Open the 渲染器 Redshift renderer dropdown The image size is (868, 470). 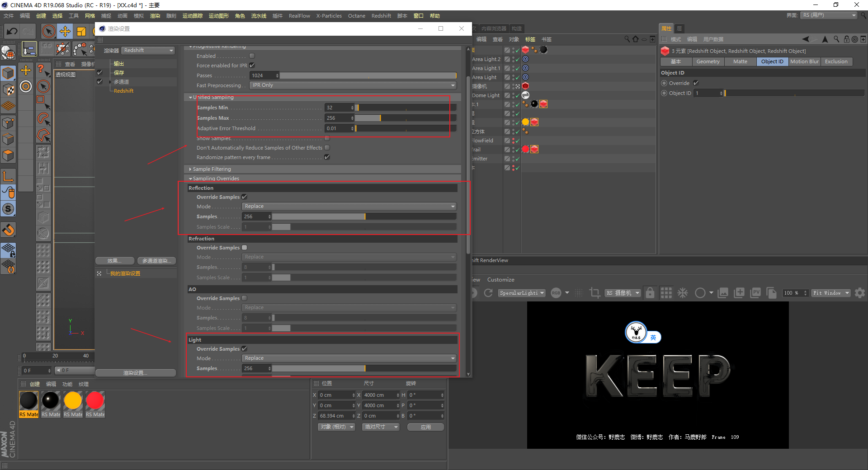pos(148,51)
